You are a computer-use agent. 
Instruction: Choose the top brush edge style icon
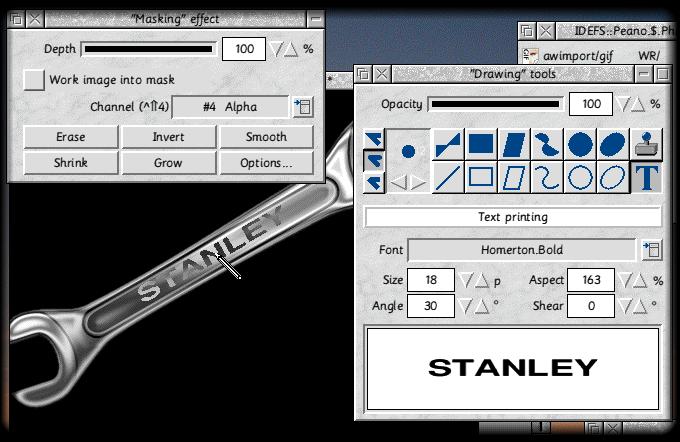pyautogui.click(x=374, y=139)
